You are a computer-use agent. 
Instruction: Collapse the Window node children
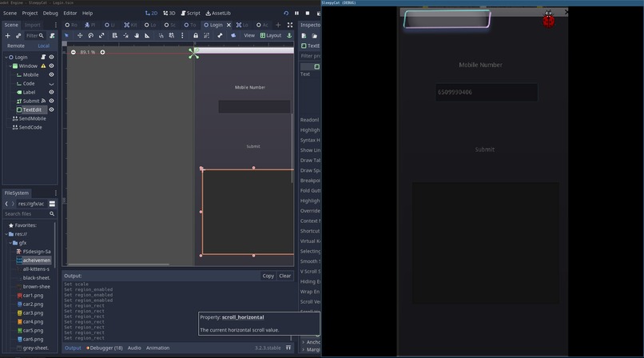click(x=10, y=66)
